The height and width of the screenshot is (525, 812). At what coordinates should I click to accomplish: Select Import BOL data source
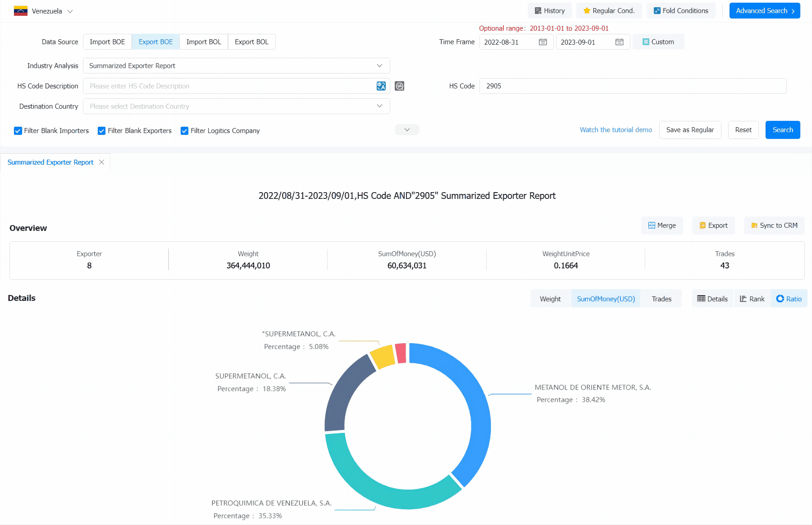(204, 42)
